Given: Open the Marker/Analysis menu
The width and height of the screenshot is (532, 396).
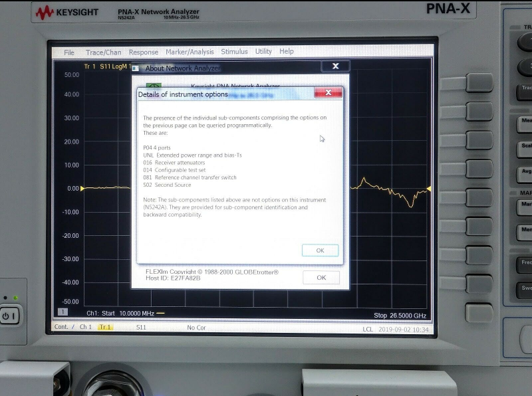Looking at the screenshot, I should (190, 52).
